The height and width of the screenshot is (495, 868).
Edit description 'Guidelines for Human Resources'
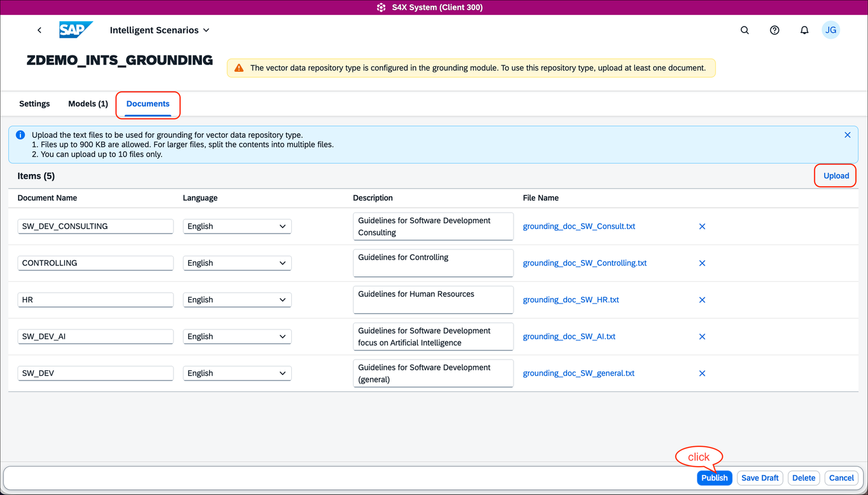[433, 300]
